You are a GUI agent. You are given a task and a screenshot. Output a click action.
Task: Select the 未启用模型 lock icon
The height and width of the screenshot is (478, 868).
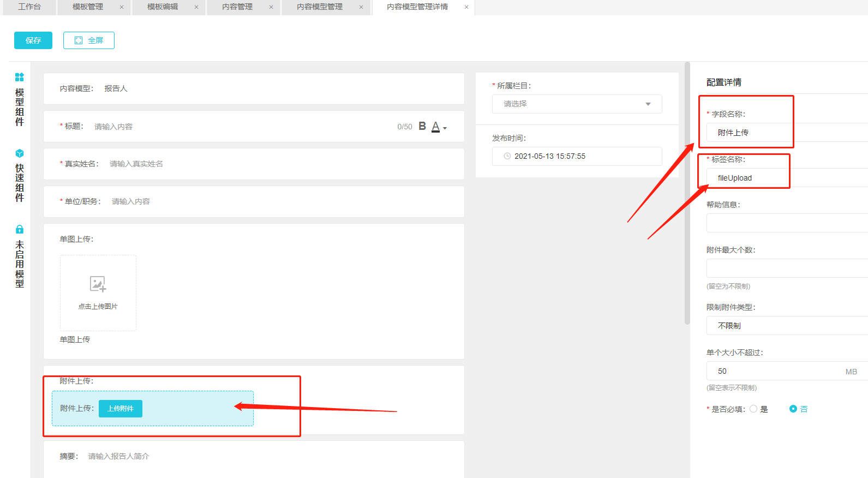click(x=20, y=229)
